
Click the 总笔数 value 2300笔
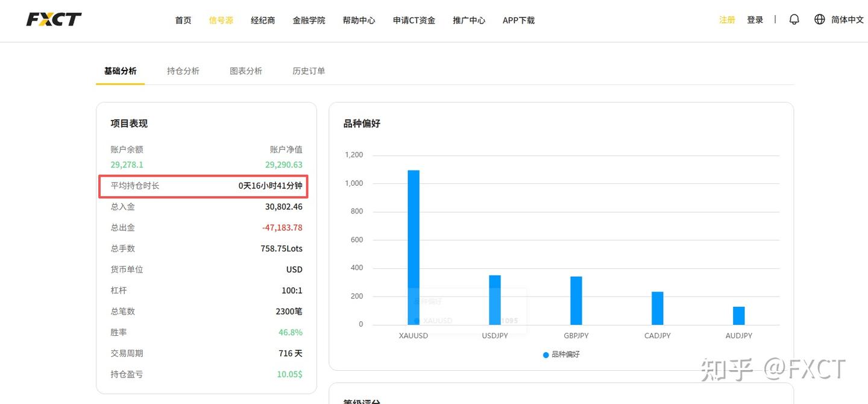tap(289, 312)
